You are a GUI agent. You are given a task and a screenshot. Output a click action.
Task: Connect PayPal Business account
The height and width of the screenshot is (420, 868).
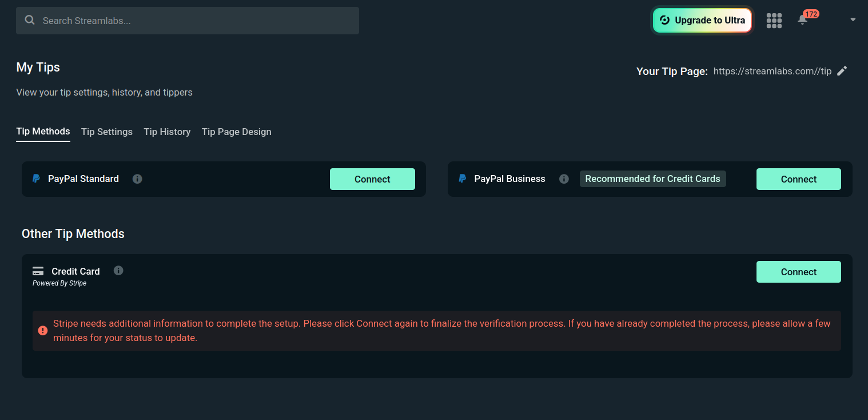[x=798, y=179]
